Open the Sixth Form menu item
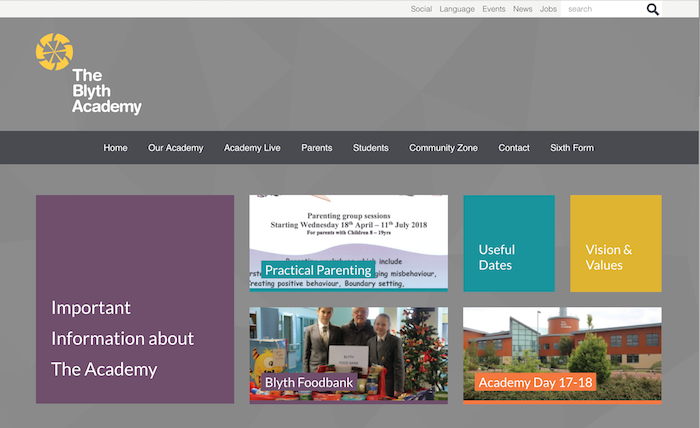This screenshot has width=700, height=428. tap(572, 148)
